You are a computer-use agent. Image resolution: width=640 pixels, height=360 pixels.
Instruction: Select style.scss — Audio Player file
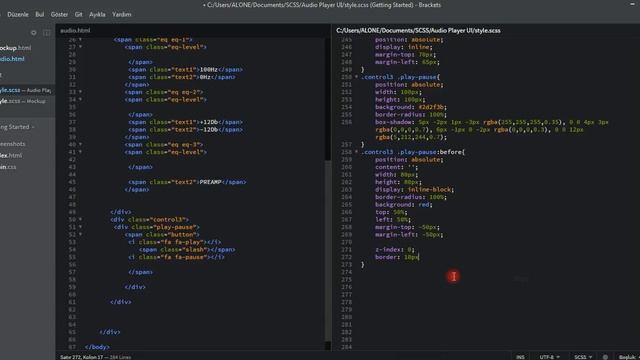tap(26, 90)
